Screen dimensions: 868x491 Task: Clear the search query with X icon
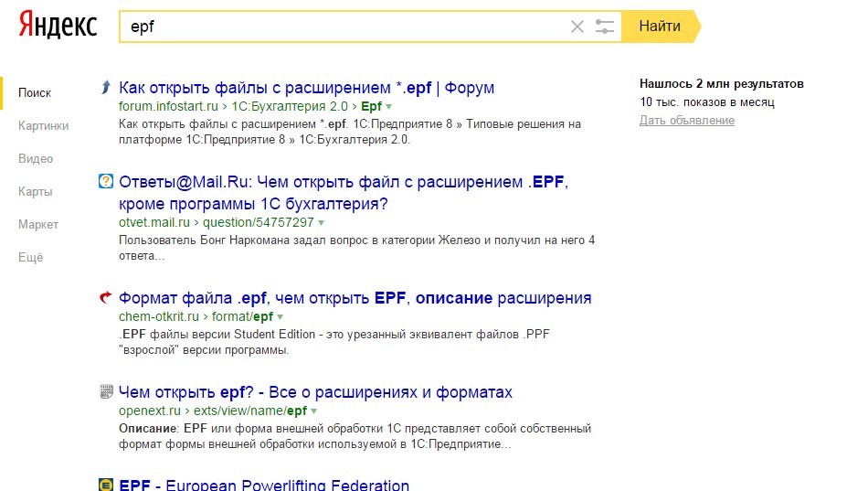[577, 27]
